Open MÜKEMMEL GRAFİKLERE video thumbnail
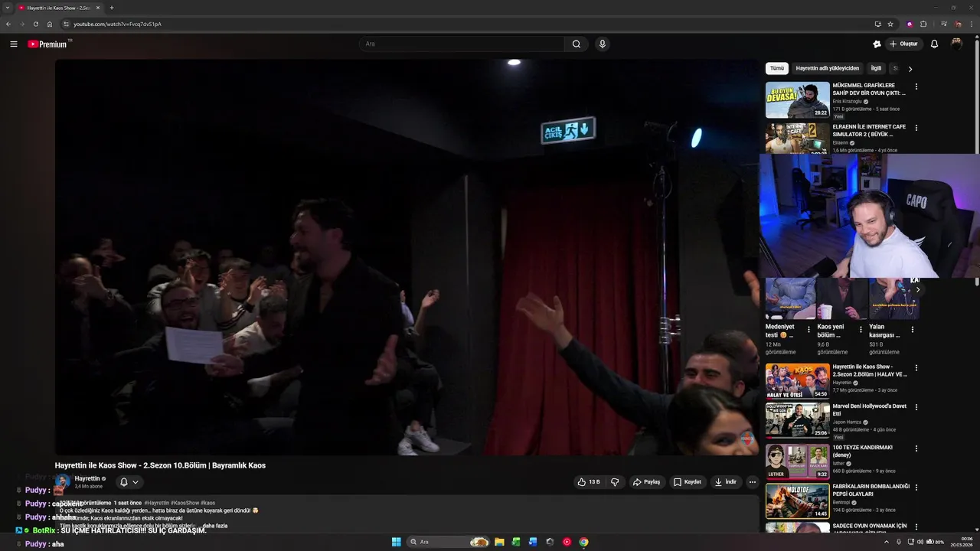 pos(797,99)
